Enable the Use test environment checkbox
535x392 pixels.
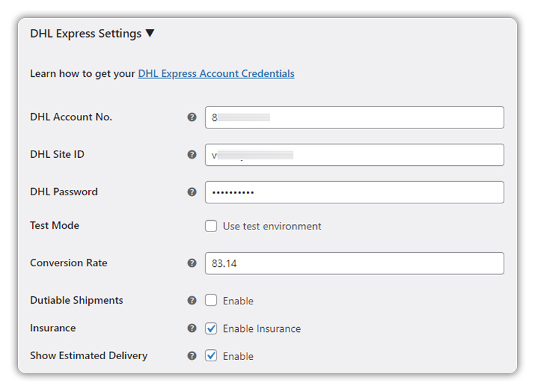point(211,226)
